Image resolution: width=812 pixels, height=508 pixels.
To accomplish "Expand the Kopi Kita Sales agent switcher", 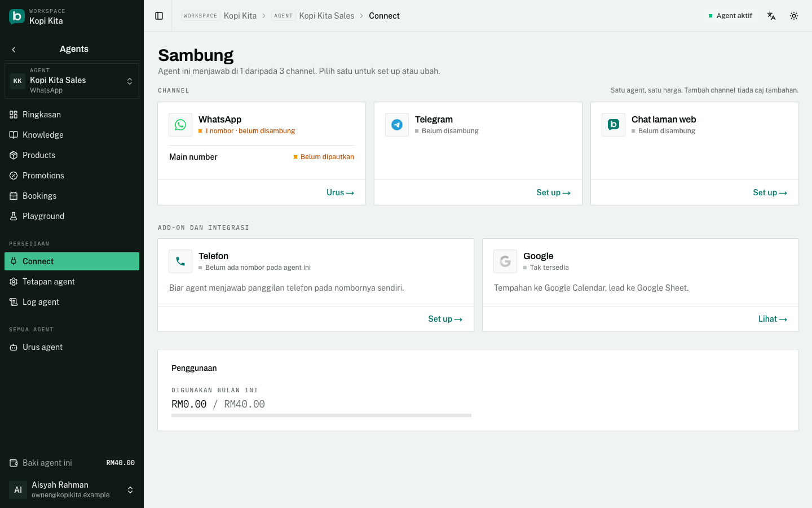I will click(x=72, y=81).
